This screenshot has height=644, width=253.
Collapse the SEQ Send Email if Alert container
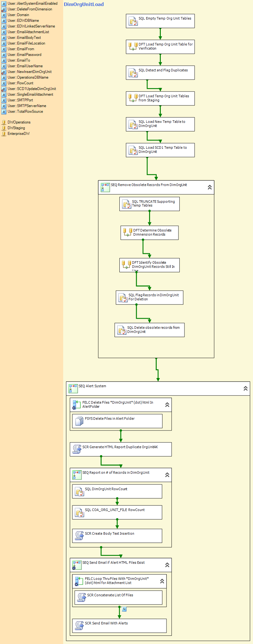[x=167, y=565]
